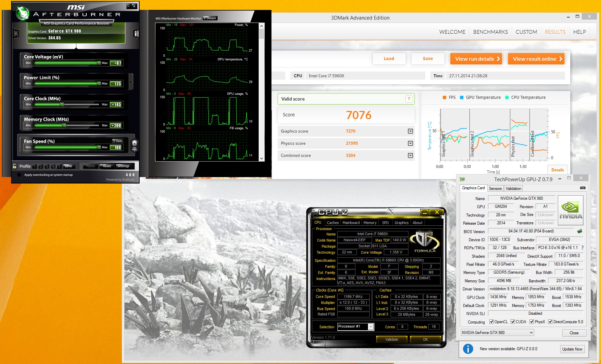This screenshot has height=364, width=601.
Task: Open the SPD tab in CPU-Z
Action: click(385, 223)
